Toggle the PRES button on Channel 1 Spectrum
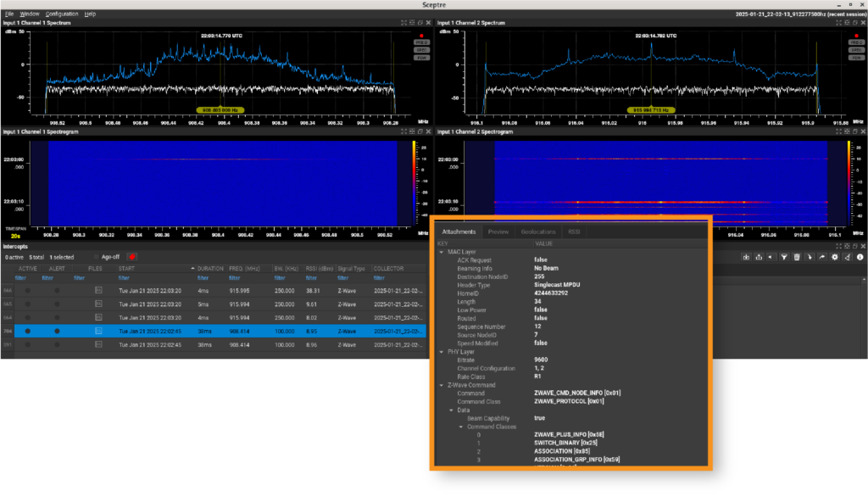The width and height of the screenshot is (868, 497). click(x=420, y=42)
